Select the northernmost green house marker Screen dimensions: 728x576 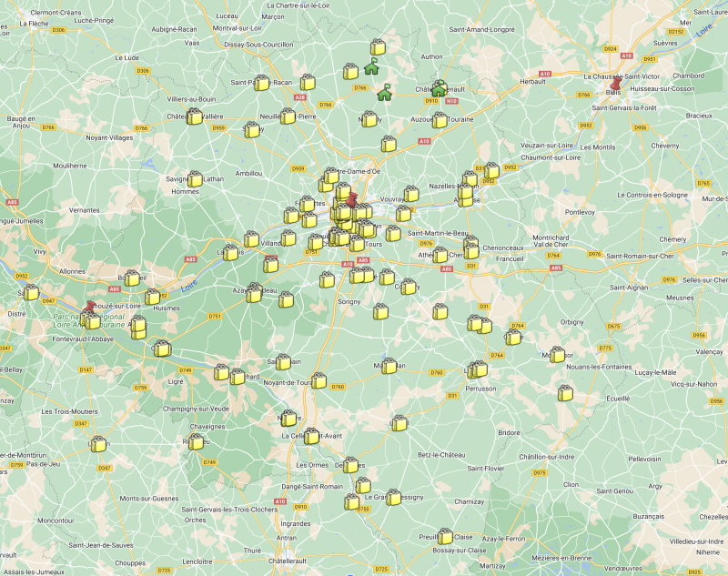(x=371, y=66)
